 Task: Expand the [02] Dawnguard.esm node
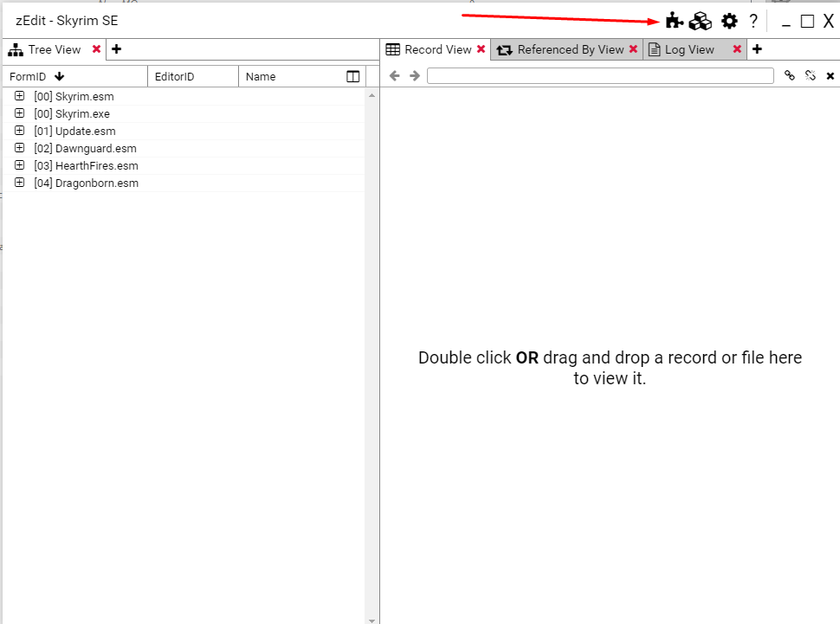(20, 148)
